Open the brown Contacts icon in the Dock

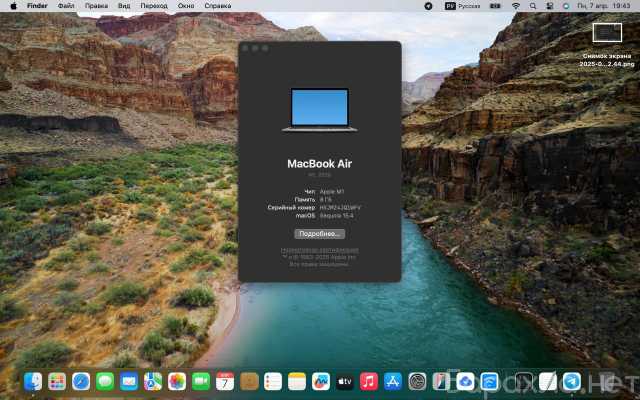pyautogui.click(x=249, y=382)
